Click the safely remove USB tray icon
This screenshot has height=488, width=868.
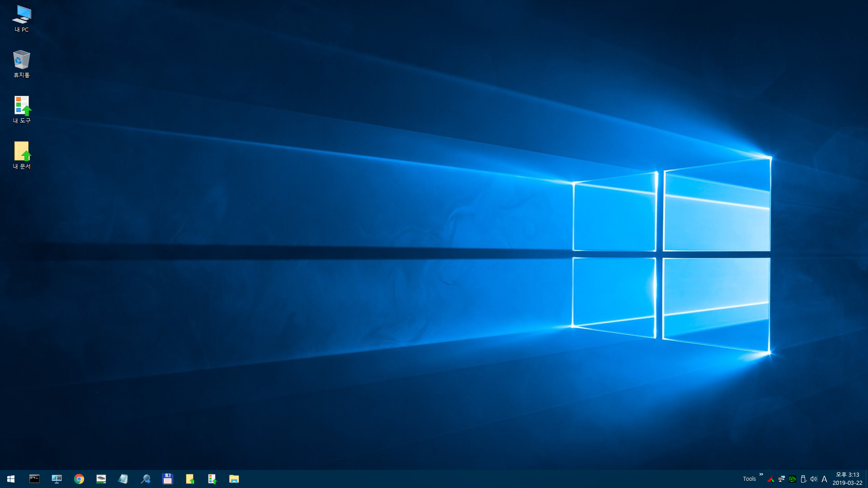click(803, 479)
